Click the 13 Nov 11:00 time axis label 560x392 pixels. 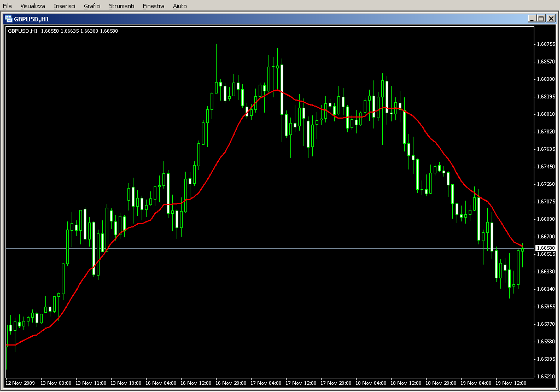click(91, 383)
